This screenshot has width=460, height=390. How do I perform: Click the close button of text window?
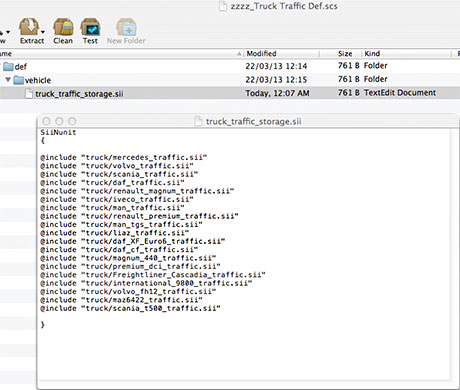click(x=46, y=121)
